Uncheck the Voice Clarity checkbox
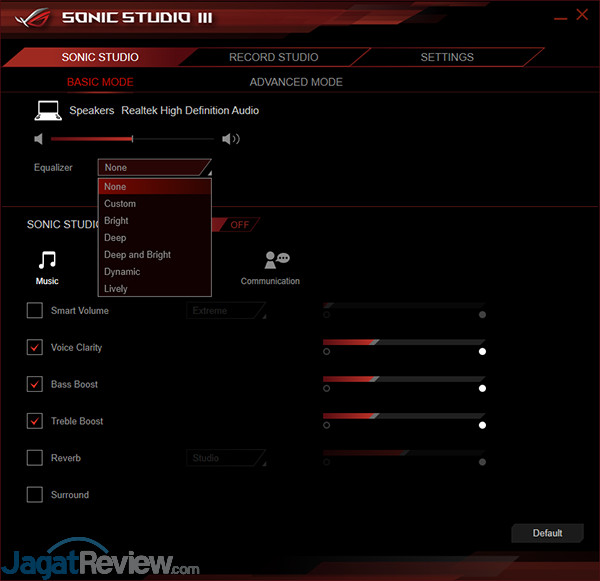Screen dimensions: 600x581 pyautogui.click(x=35, y=347)
